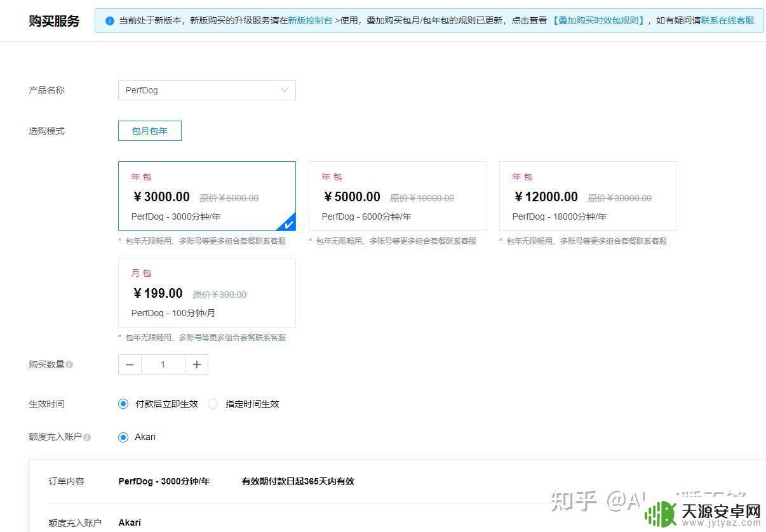Click the 联系在线客服 link

(728, 20)
